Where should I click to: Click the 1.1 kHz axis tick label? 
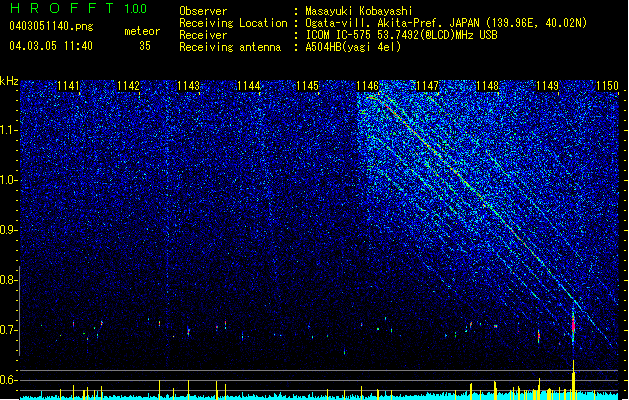click(x=9, y=130)
